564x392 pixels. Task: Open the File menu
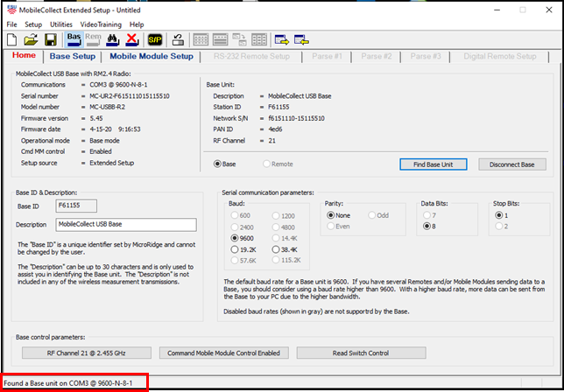click(x=11, y=24)
